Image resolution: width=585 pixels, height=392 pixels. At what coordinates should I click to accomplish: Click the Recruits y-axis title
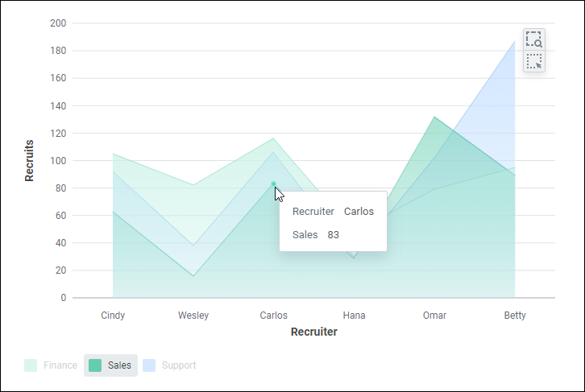pos(29,161)
